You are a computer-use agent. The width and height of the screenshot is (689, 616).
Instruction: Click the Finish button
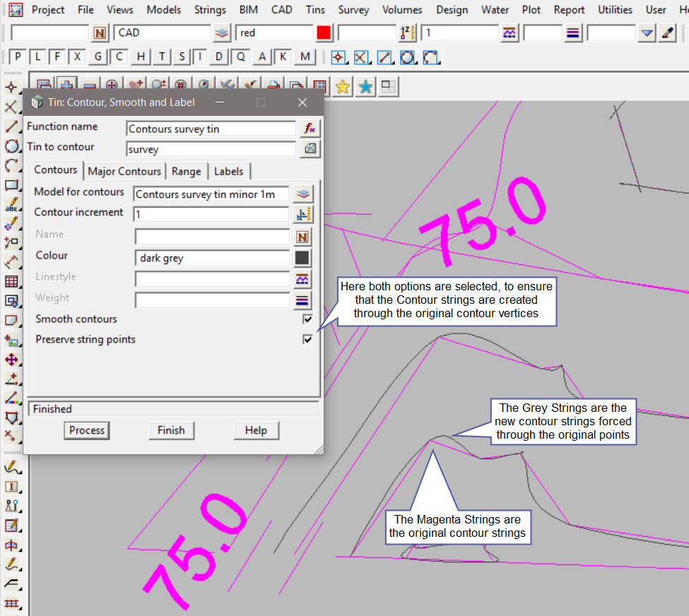[171, 430]
